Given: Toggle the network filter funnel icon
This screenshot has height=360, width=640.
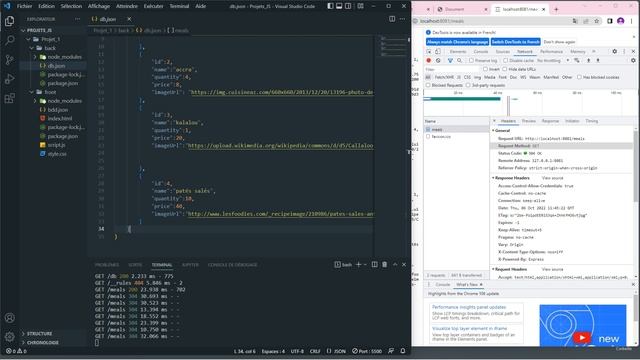Looking at the screenshot, I should point(450,60).
